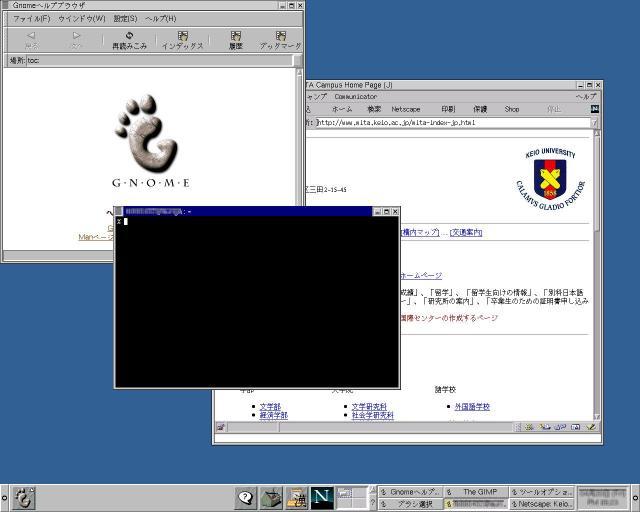Click the 印刷 print button in Netscape

coord(448,109)
